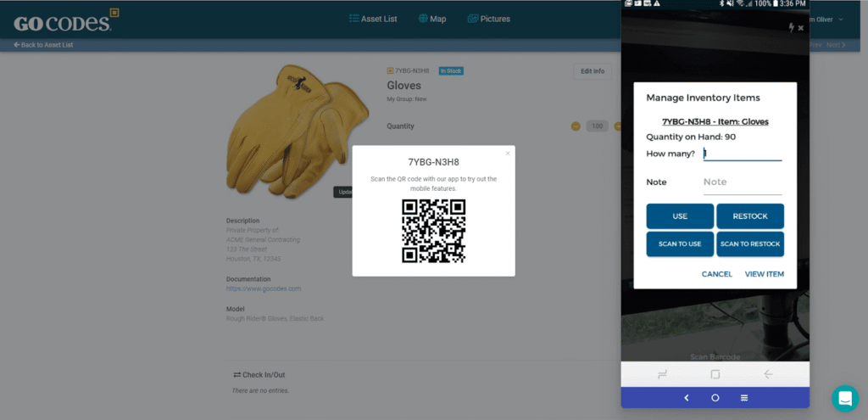Open the chat support bubble
Viewport: 868px width, 420px height.
[845, 399]
